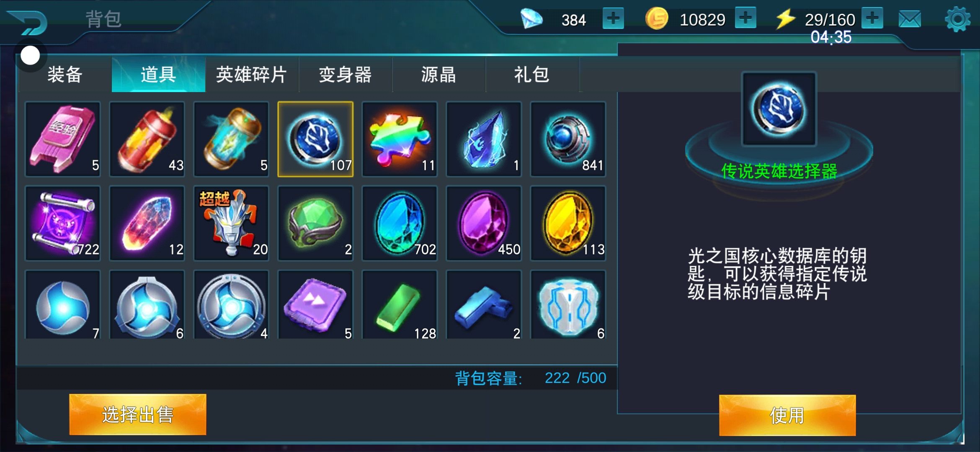This screenshot has width=980, height=452.
Task: Click the 使用 button
Action: pos(787,415)
